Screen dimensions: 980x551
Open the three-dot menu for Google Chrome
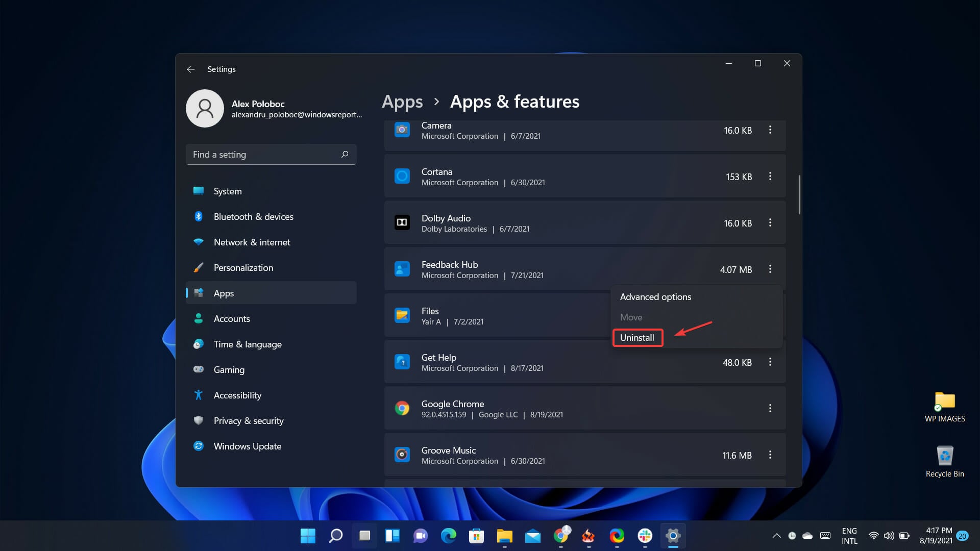[770, 409]
